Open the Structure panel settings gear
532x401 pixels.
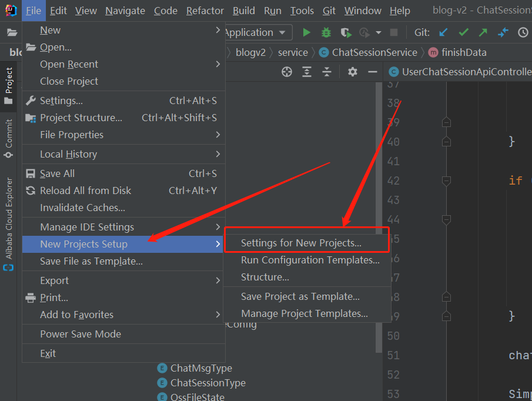tap(352, 71)
